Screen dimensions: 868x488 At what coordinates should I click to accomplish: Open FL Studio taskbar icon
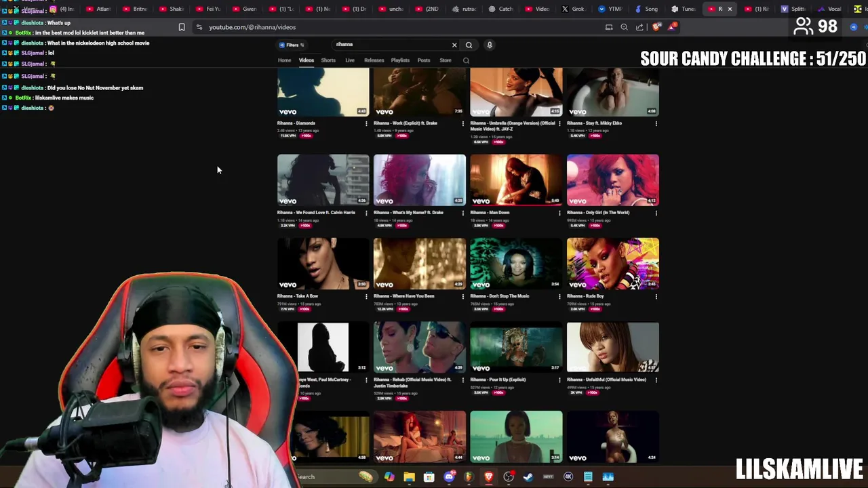coord(469,477)
